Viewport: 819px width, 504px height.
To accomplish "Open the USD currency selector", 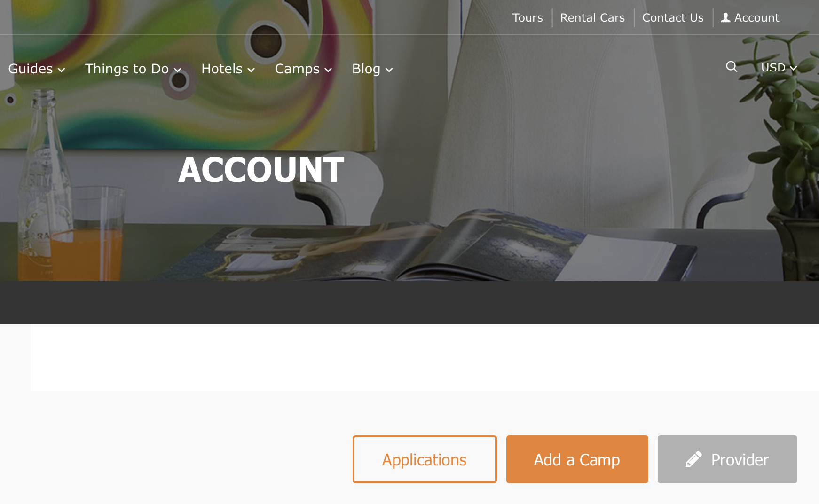I will 779,68.
